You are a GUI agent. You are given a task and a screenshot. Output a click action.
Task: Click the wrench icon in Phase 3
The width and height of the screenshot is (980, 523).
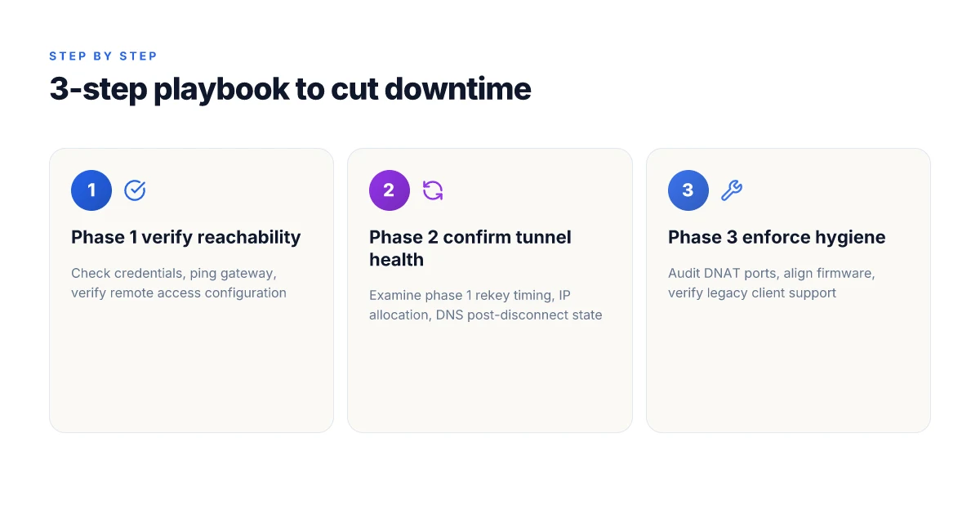[x=732, y=190]
